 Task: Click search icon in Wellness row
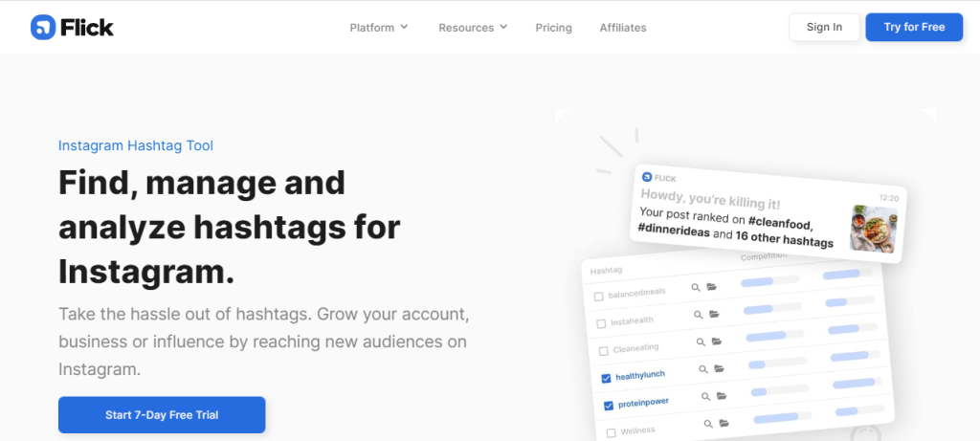pos(708,424)
